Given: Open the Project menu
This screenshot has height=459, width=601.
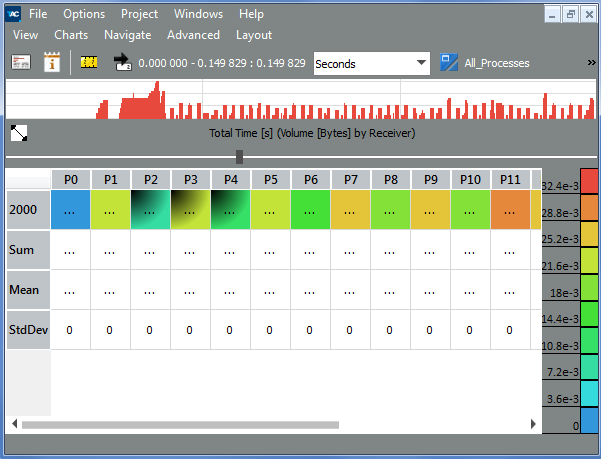Looking at the screenshot, I should pyautogui.click(x=139, y=14).
